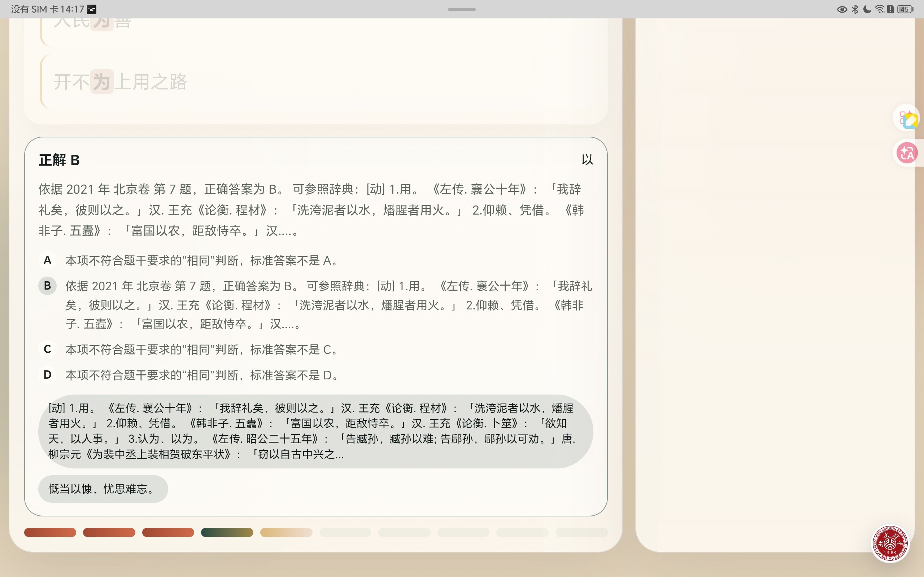Viewport: 924px width, 577px height.
Task: Tap the Bluetooth status bar icon
Action: 855,9
